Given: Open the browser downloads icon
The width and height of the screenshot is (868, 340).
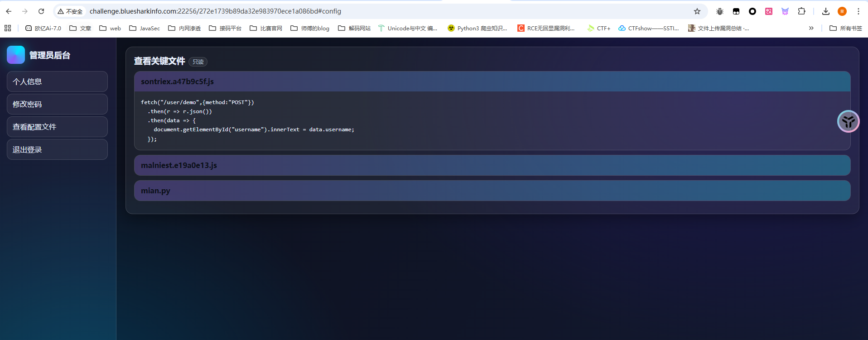Looking at the screenshot, I should tap(826, 11).
